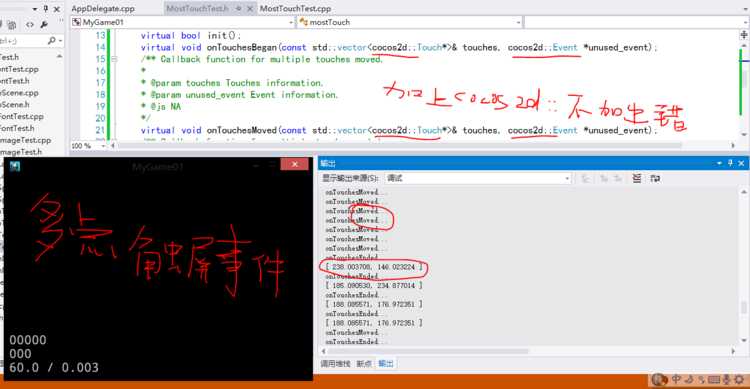750x389 pixels.
Task: Click the Solution Explorer scroll-up arrow
Action: coord(59,56)
